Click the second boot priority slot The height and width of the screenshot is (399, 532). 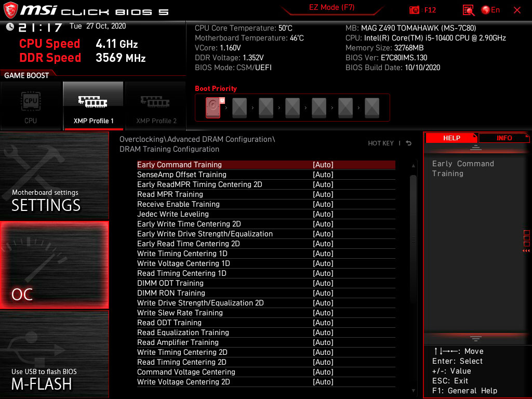(240, 108)
